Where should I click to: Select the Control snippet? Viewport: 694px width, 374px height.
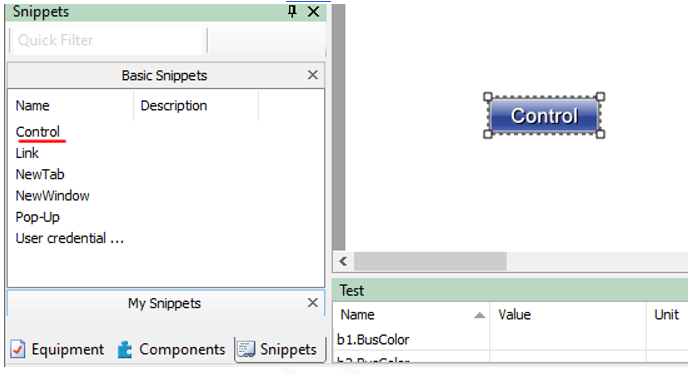click(38, 132)
